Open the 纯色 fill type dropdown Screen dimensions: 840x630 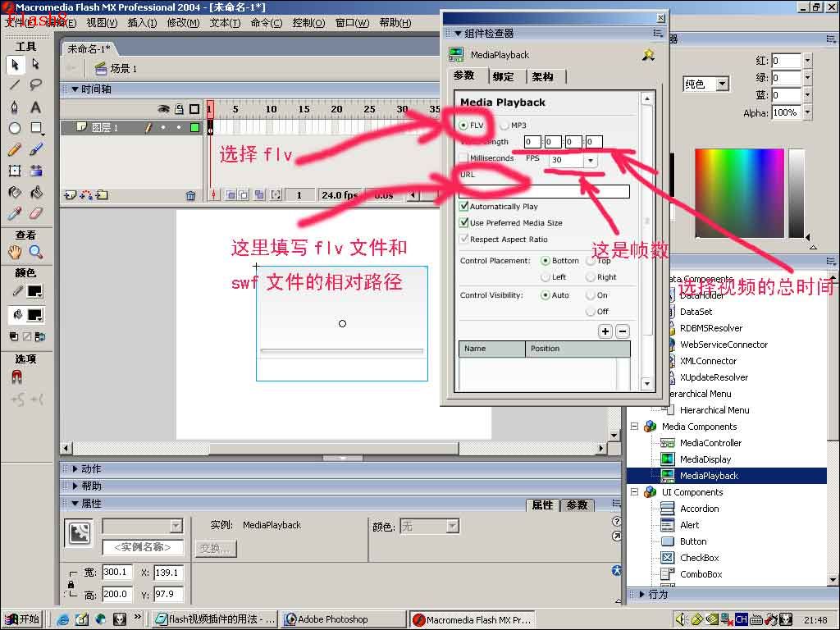click(x=722, y=84)
